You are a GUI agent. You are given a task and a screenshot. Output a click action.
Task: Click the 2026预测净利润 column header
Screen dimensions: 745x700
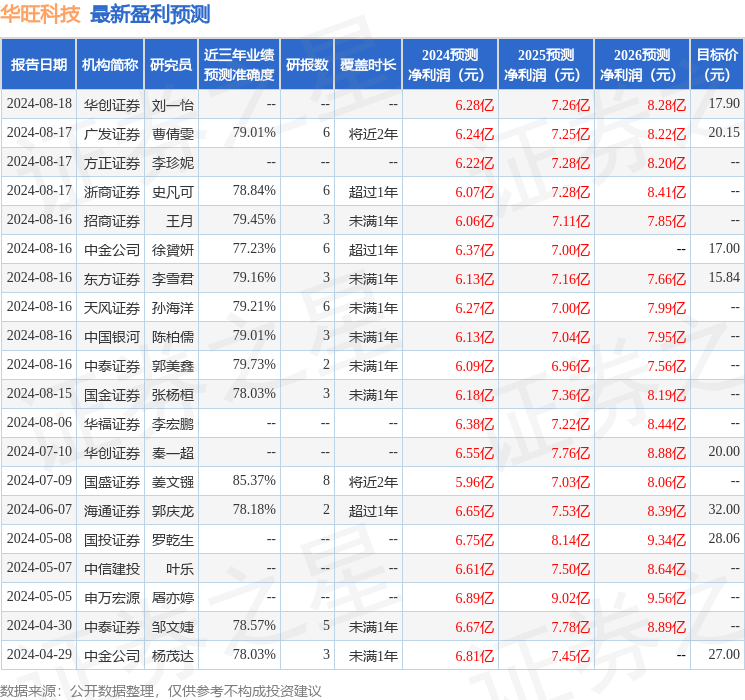(x=642, y=65)
